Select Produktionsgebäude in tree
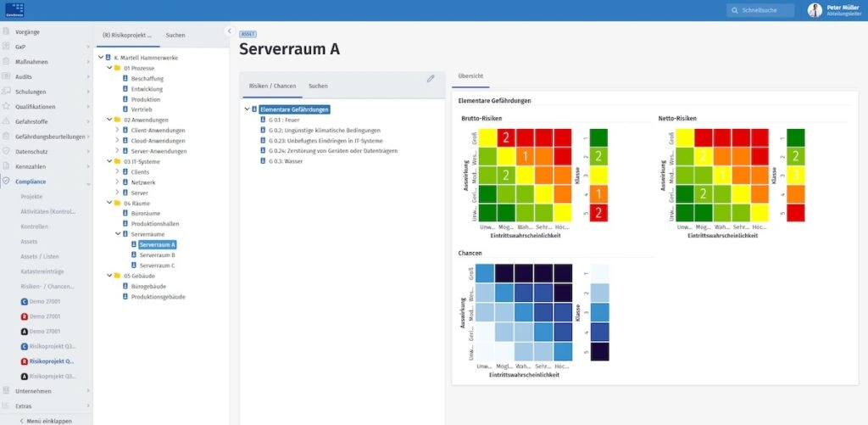This screenshot has width=868, height=425. (x=159, y=296)
